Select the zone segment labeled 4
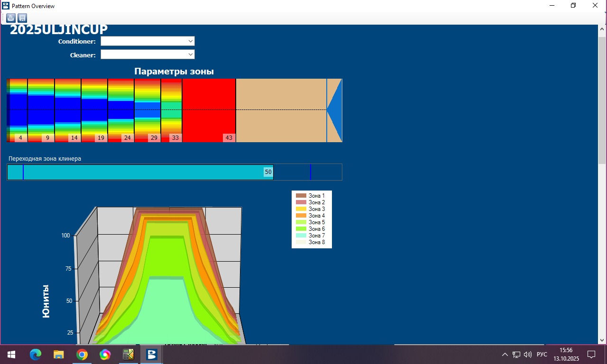Screen dimensions: 607x364 [x=18, y=110]
